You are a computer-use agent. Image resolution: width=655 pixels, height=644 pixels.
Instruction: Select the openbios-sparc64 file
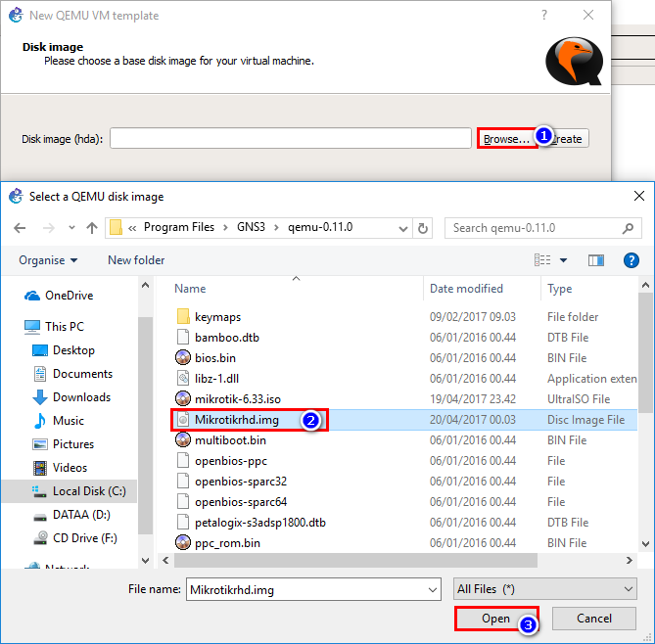[x=241, y=502]
